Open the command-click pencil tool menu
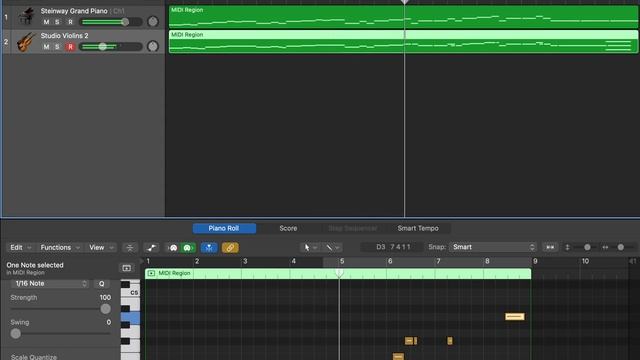 [x=332, y=247]
